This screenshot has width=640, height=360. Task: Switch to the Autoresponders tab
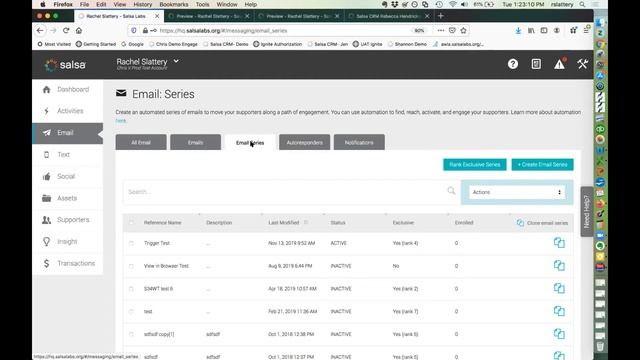pos(304,142)
